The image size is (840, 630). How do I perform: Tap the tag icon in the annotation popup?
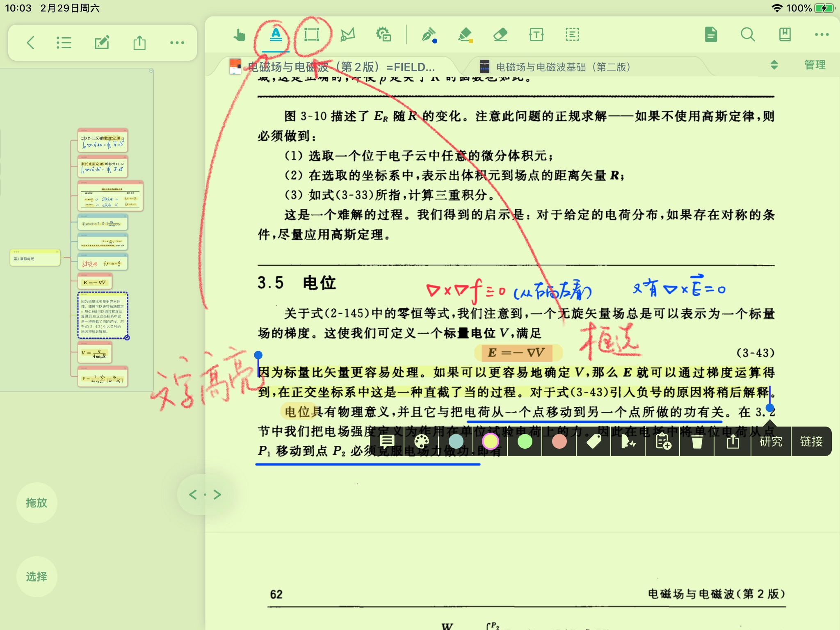(593, 441)
